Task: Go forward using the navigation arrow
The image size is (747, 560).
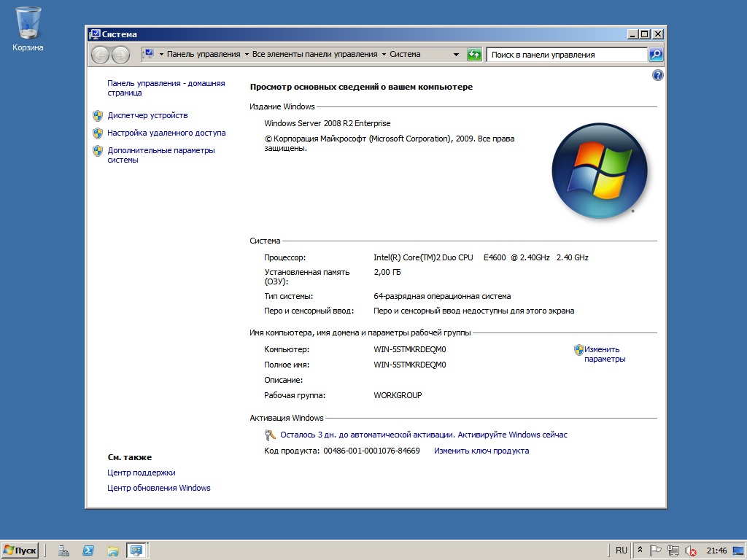Action: coord(121,55)
